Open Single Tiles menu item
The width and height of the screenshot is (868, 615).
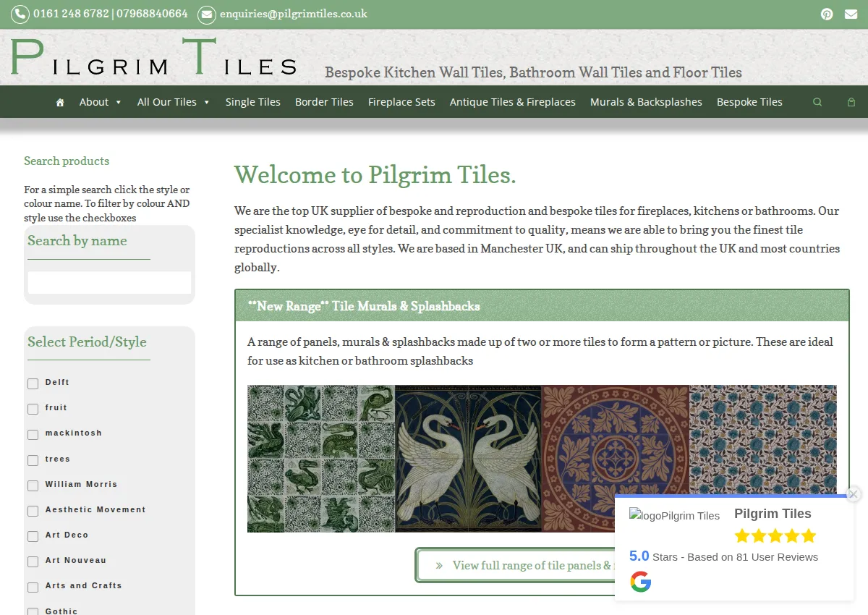[253, 102]
